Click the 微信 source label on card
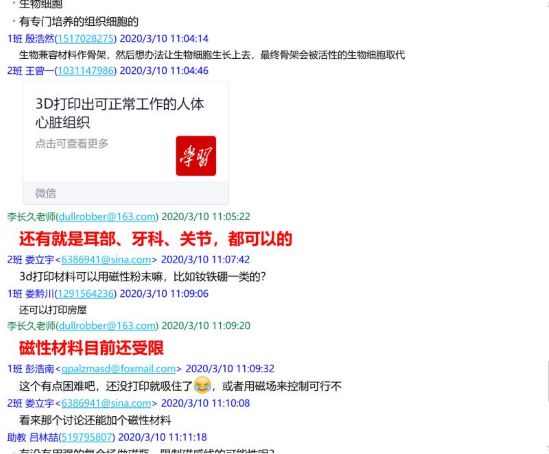Screen dimensions: 549x454 pos(46,193)
